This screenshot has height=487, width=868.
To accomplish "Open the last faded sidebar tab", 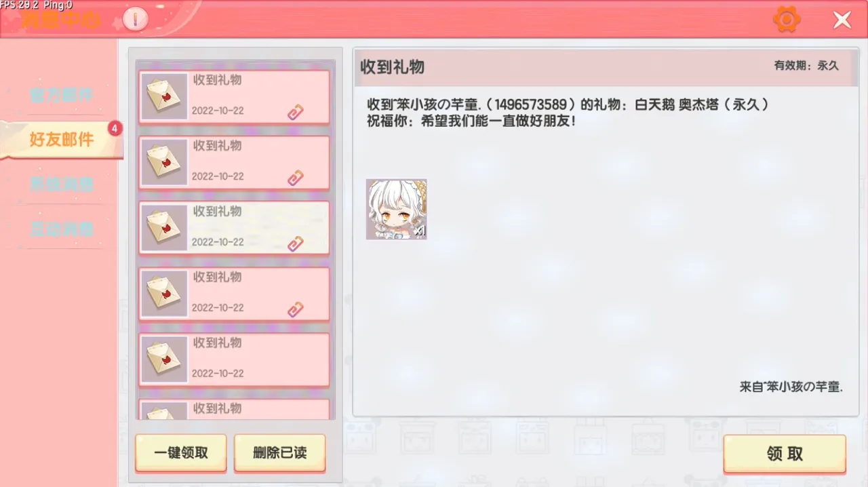I will click(x=61, y=229).
